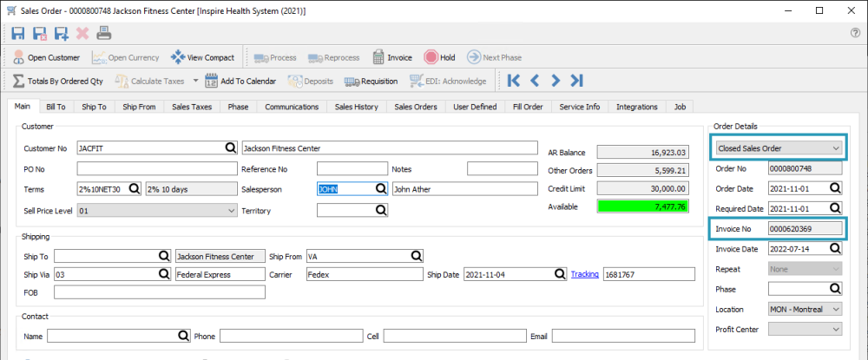Click the Invoice Date lookup icon

(835, 248)
